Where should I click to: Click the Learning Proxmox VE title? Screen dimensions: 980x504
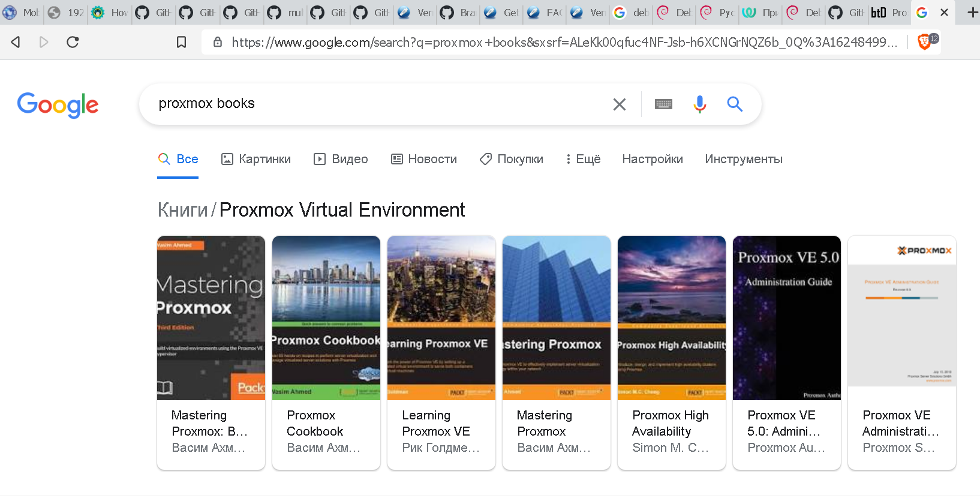pyautogui.click(x=436, y=423)
